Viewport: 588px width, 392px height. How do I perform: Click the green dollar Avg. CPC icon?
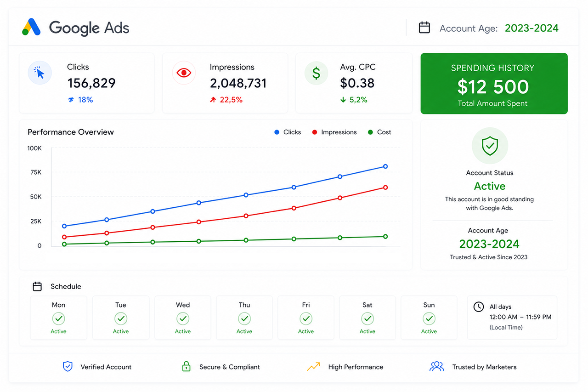coord(317,73)
